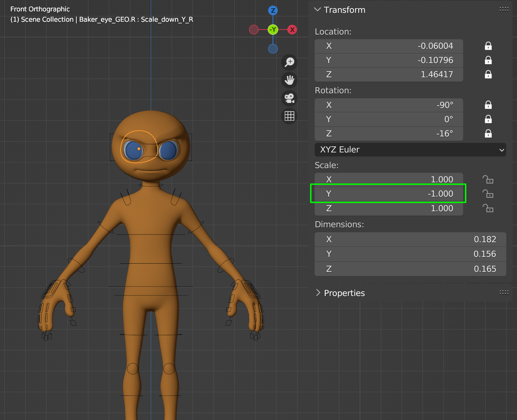
Task: Select the character's right blue eye
Action: (x=134, y=150)
